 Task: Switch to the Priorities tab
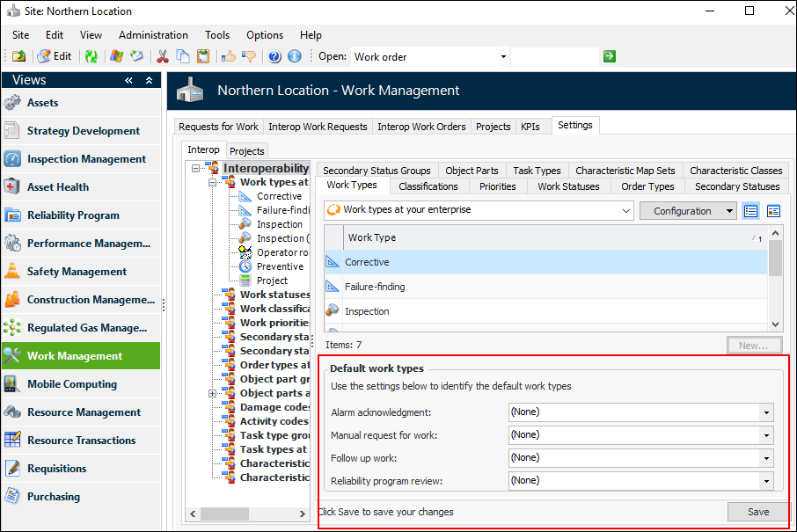pos(497,186)
